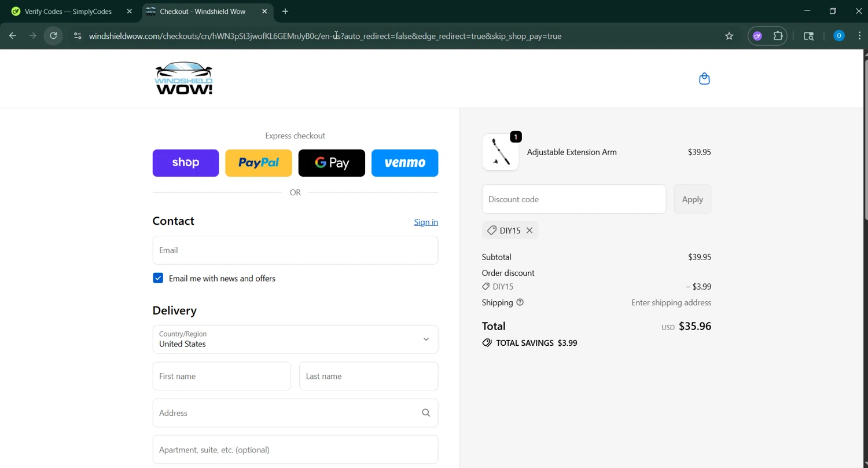
Task: Open the Chrome profile avatar
Action: 839,36
